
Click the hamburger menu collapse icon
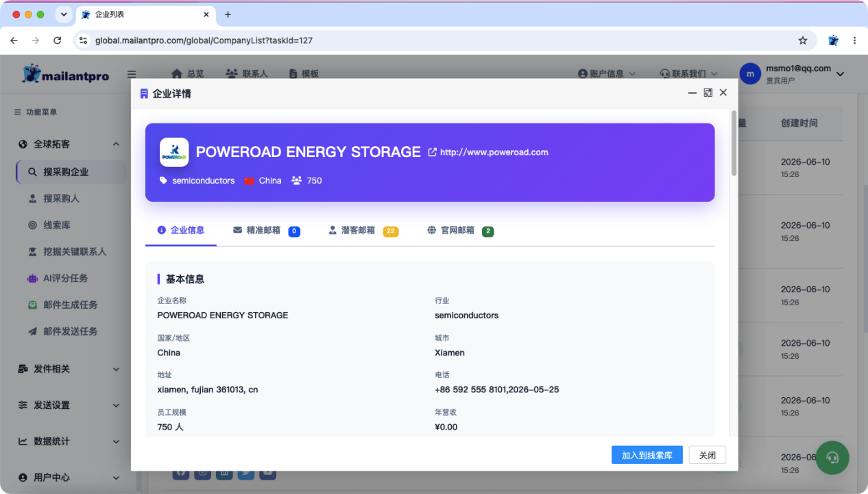click(132, 74)
